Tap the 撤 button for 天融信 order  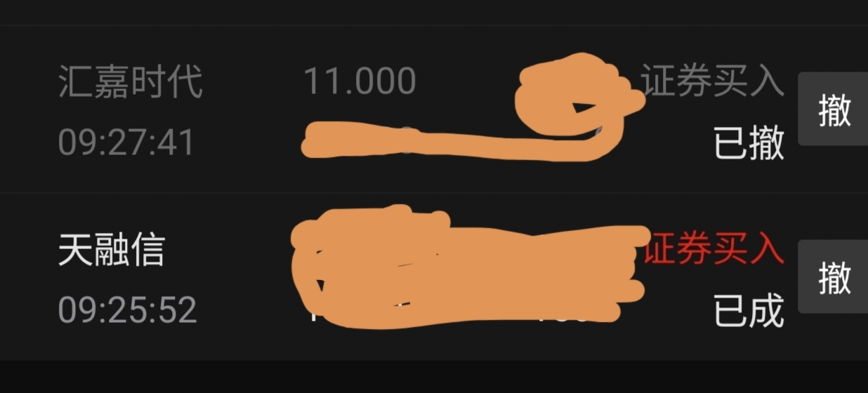coord(833,277)
